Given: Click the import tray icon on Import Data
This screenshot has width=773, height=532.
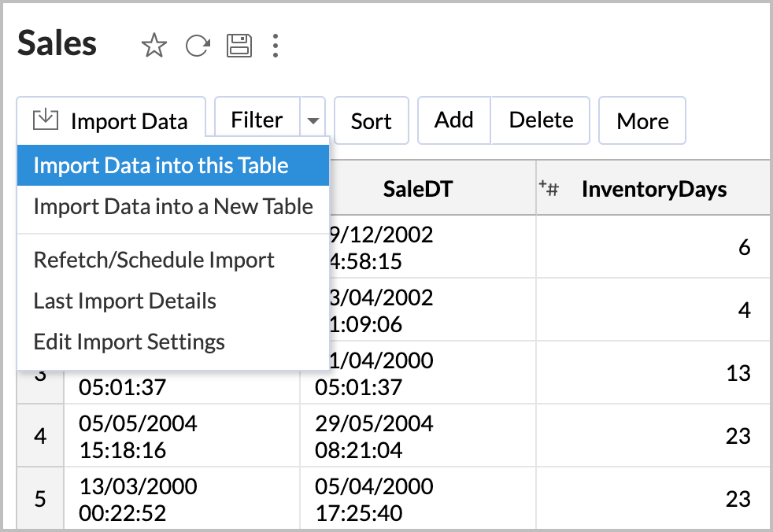Looking at the screenshot, I should point(46,120).
